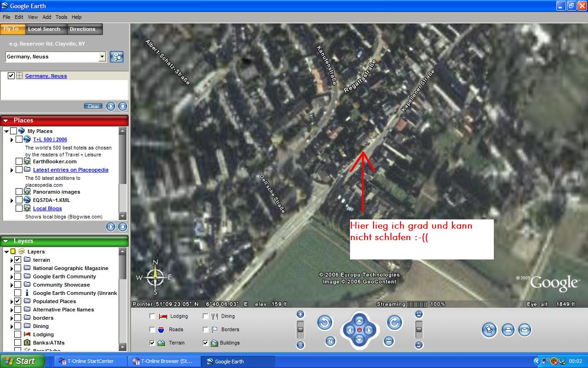588x368 pixels.
Task: Stop the search results tour
Action: pyautogui.click(x=123, y=106)
